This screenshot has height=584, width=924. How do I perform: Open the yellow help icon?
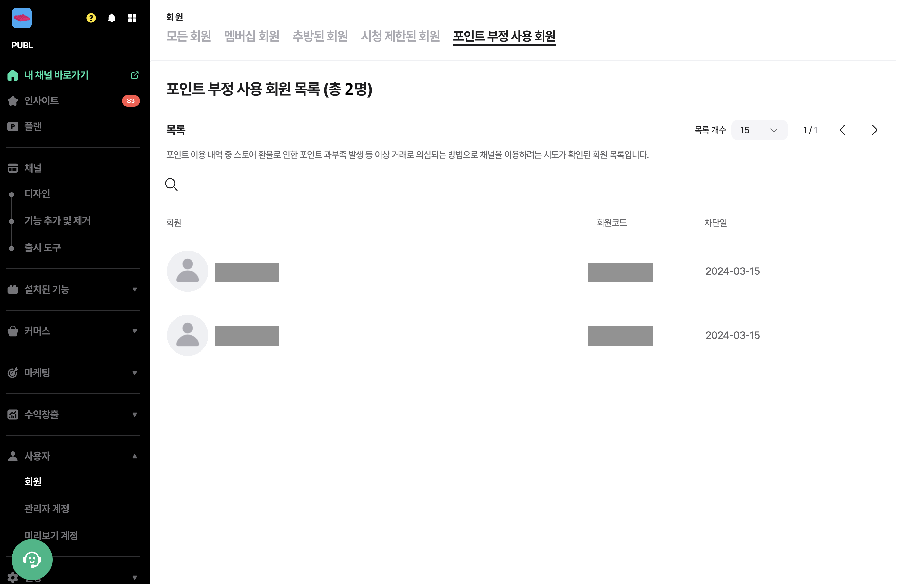90,18
